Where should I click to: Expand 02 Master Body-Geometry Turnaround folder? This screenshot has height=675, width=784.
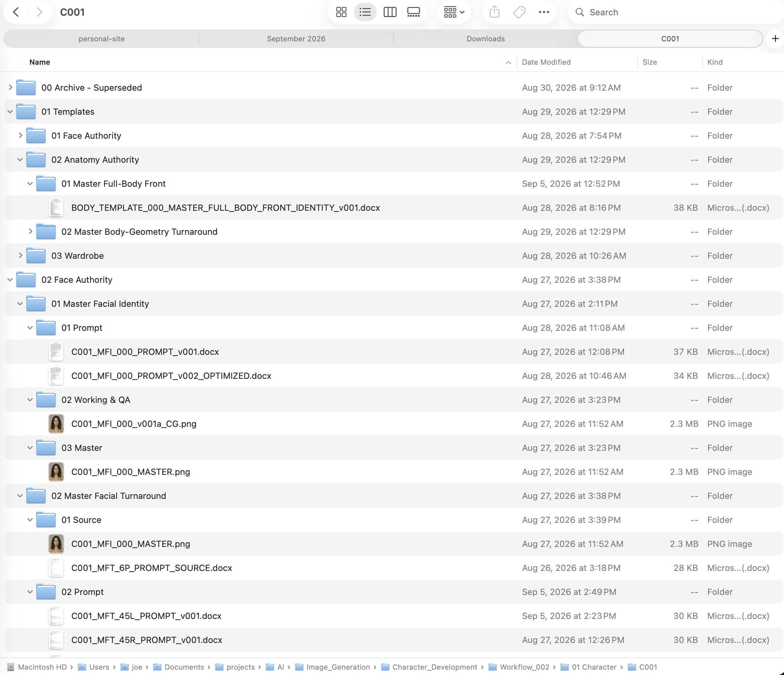coord(30,232)
